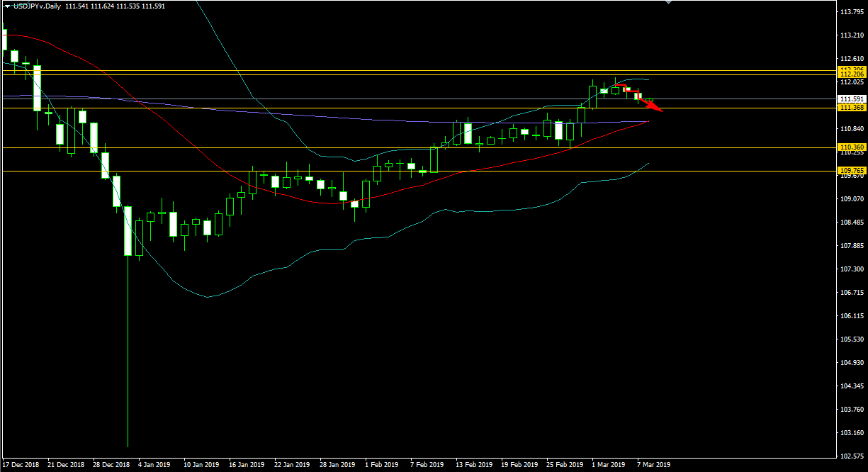Click the current price label 111.591
Viewport: 868px width, 472px height.
tap(851, 99)
